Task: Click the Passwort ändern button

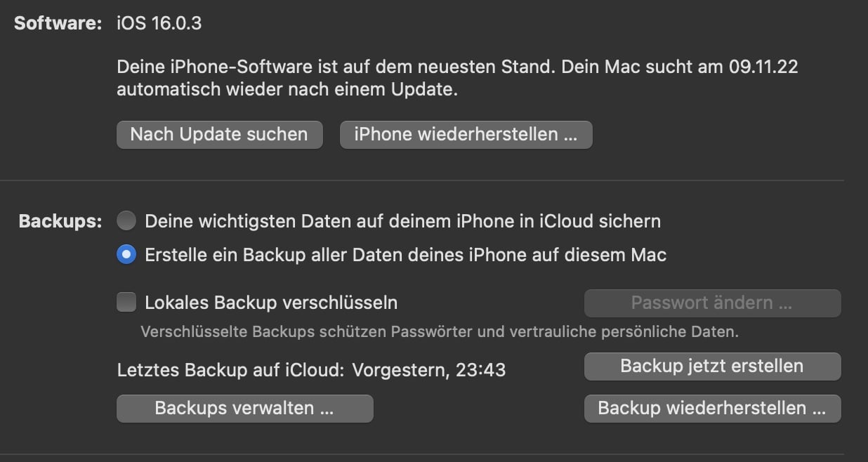Action: pyautogui.click(x=711, y=303)
